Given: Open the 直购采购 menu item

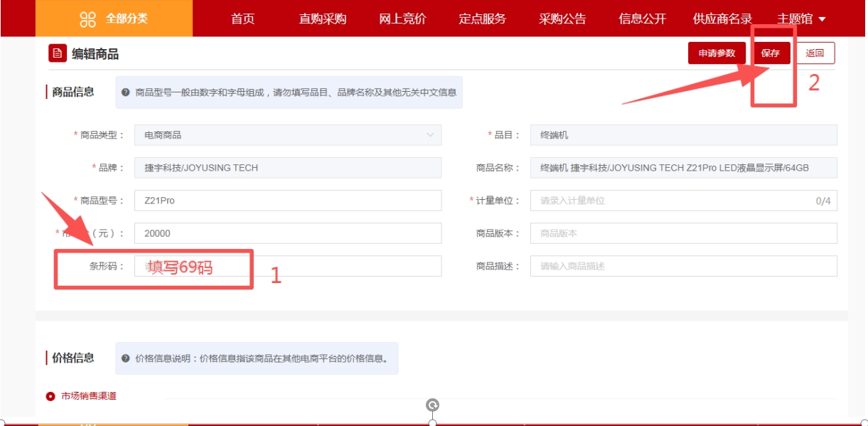Looking at the screenshot, I should pyautogui.click(x=322, y=19).
